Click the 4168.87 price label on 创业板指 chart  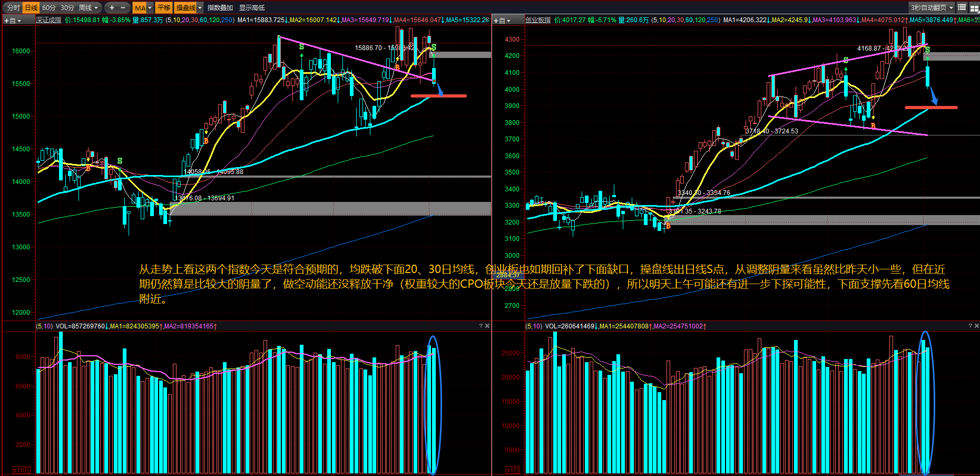(x=869, y=48)
